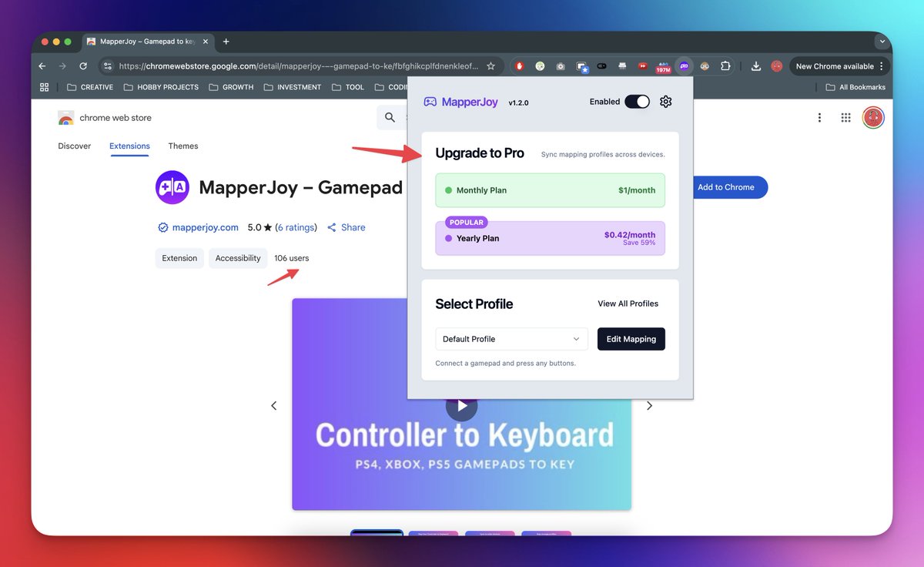Click the Accessibility category chip
The image size is (924, 567).
click(238, 258)
